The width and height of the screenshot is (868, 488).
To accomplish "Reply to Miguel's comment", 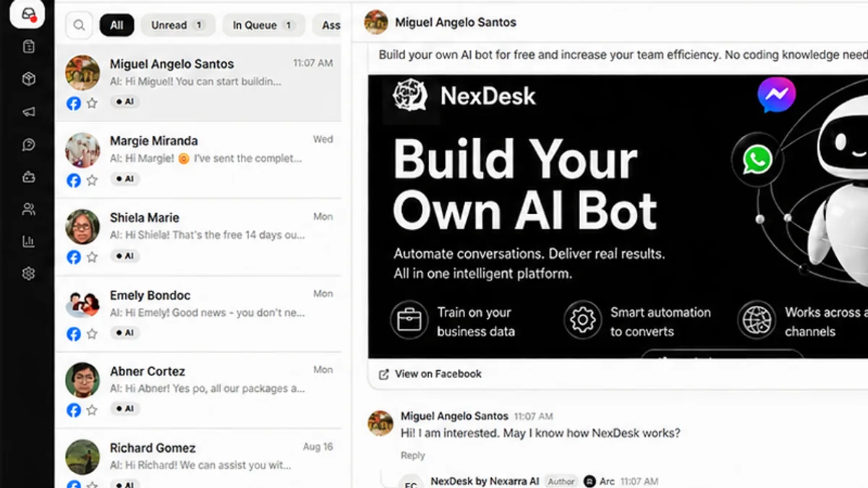I will [x=413, y=455].
